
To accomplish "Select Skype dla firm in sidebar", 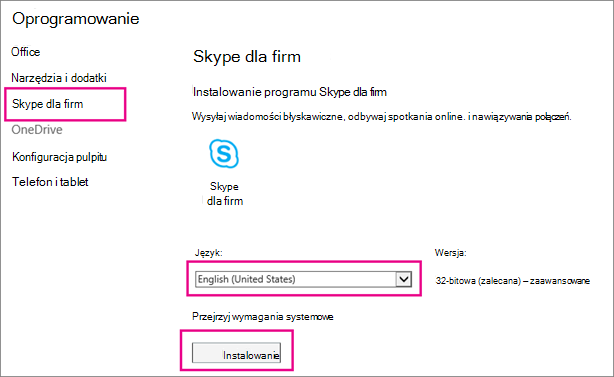I will point(47,104).
